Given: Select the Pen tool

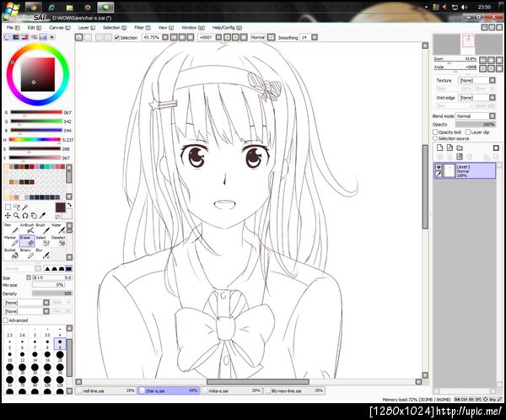Looking at the screenshot, I should 11,229.
